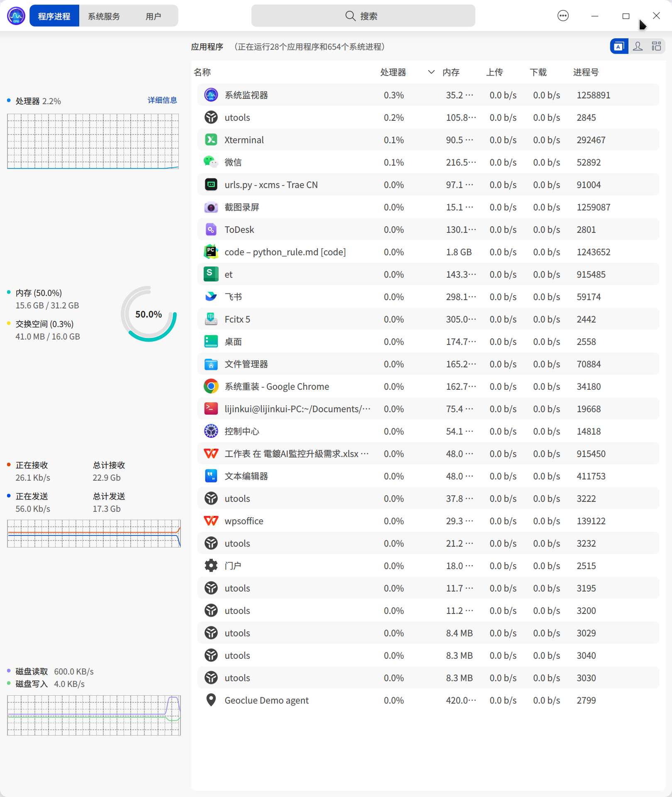Image resolution: width=672 pixels, height=797 pixels.
Task: Click the 处理器 2.2% label
Action: tap(38, 101)
